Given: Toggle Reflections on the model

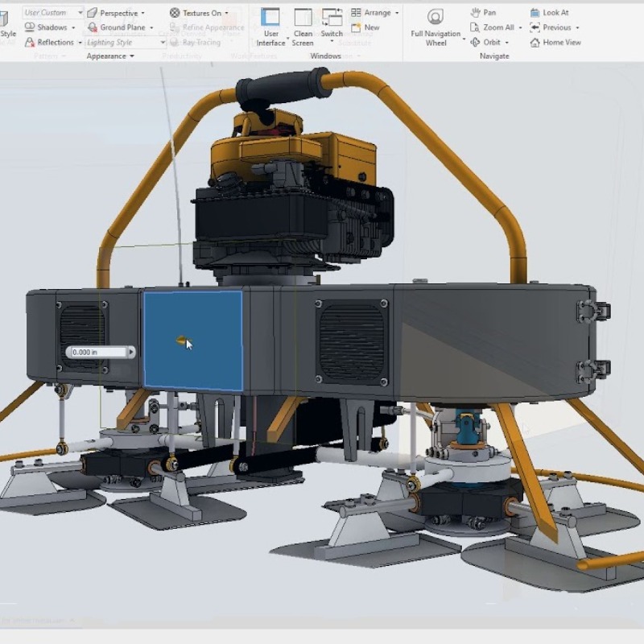Looking at the screenshot, I should [x=50, y=42].
